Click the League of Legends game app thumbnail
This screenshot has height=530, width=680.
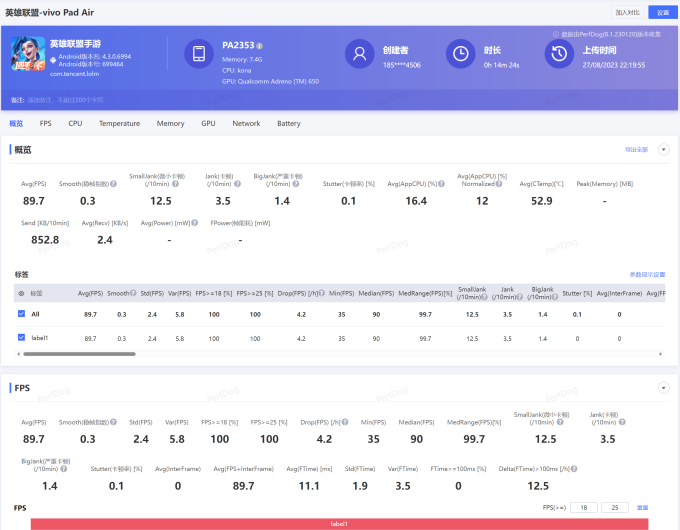28,54
